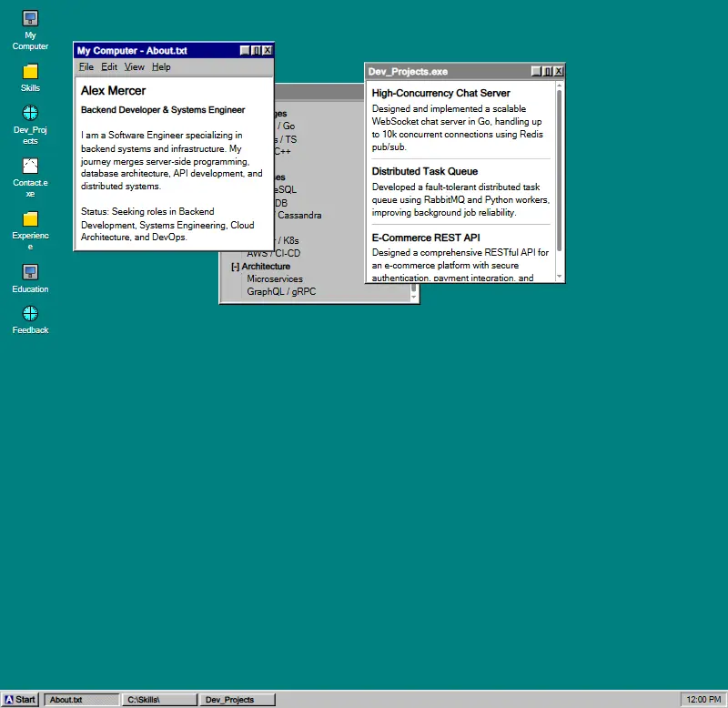Open the Help menu in About.txt
The height and width of the screenshot is (708, 728).
(x=161, y=66)
